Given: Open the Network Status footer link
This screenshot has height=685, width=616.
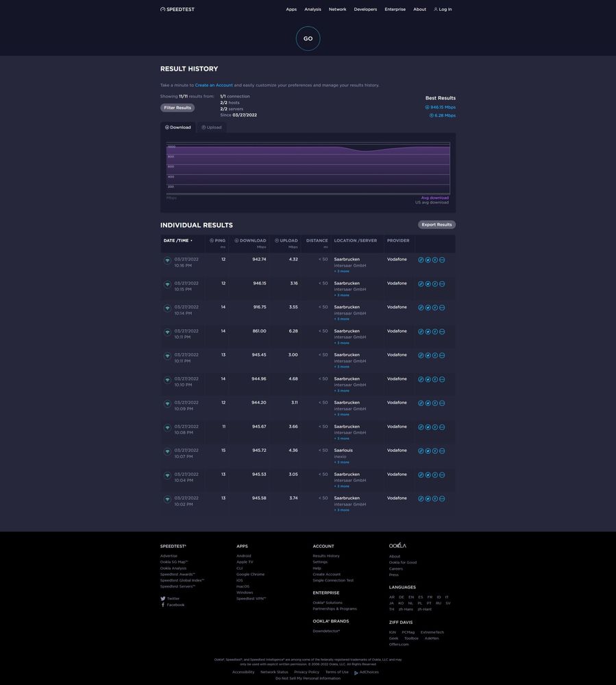Looking at the screenshot, I should click(274, 673).
